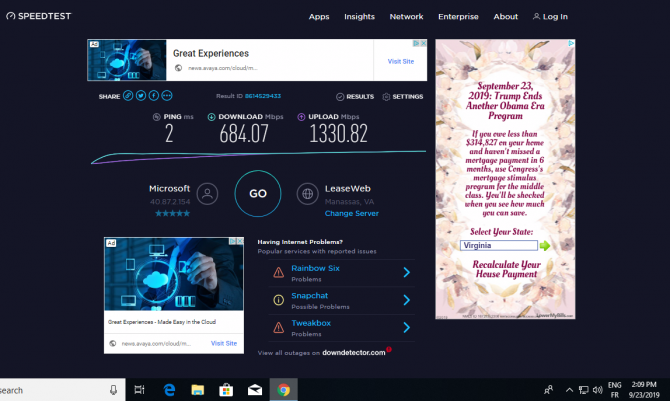Switch input language ENG FR
Viewport: 670px width, 401px height.
(614, 390)
